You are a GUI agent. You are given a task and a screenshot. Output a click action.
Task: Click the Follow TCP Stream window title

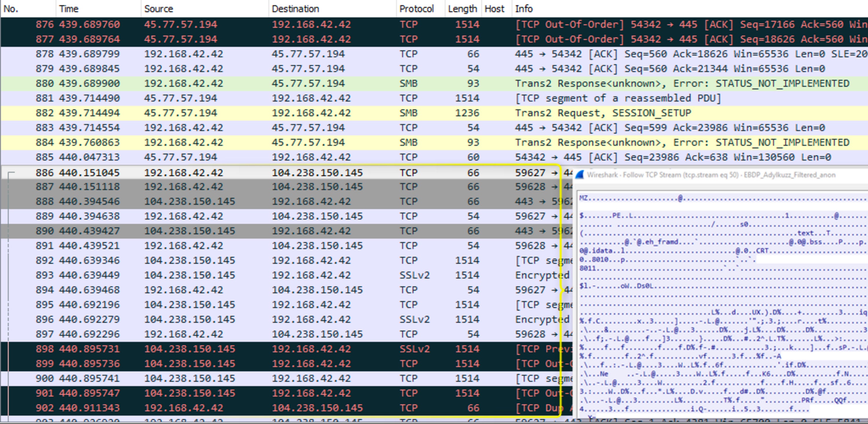point(711,175)
